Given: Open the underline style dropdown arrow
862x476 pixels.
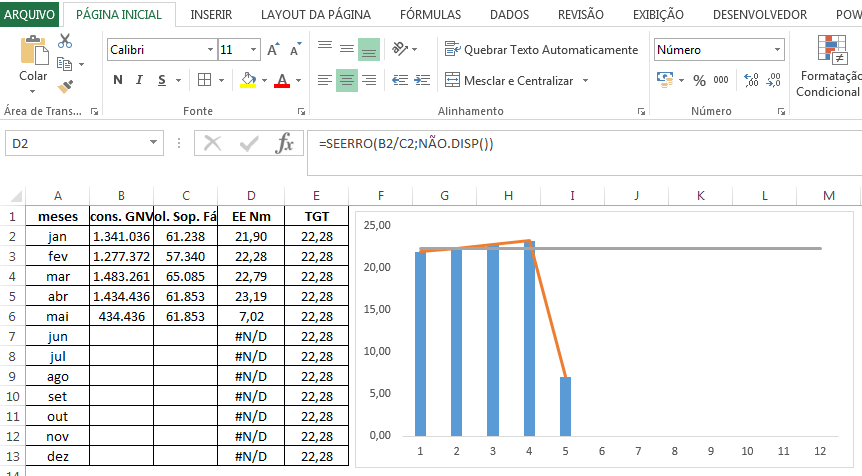Looking at the screenshot, I should point(178,81).
